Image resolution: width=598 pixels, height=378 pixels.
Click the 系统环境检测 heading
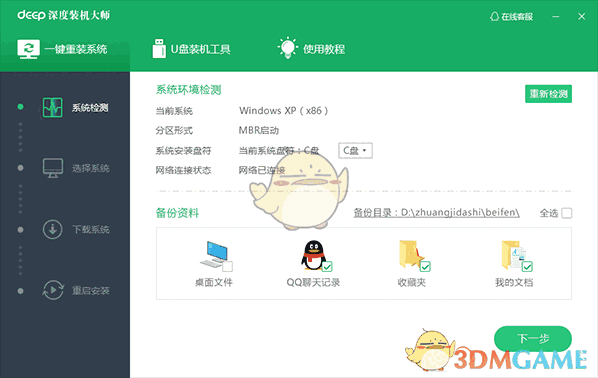[x=188, y=90]
